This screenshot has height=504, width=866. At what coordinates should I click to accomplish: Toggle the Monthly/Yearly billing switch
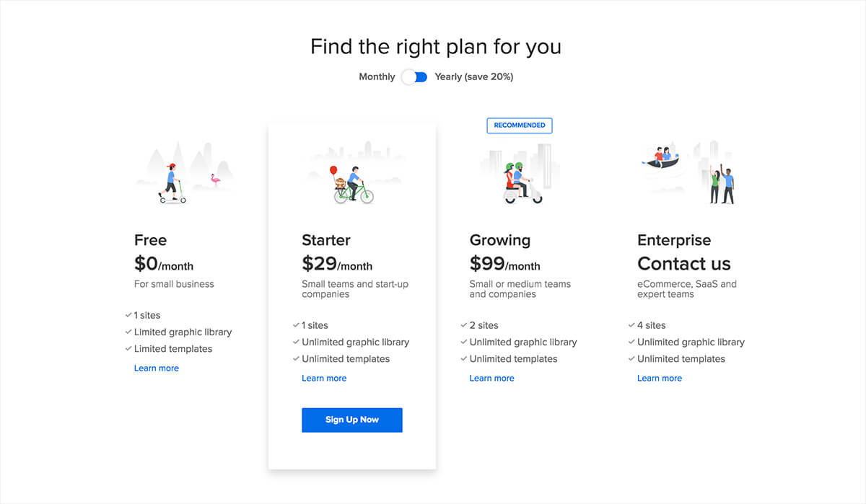click(x=415, y=77)
